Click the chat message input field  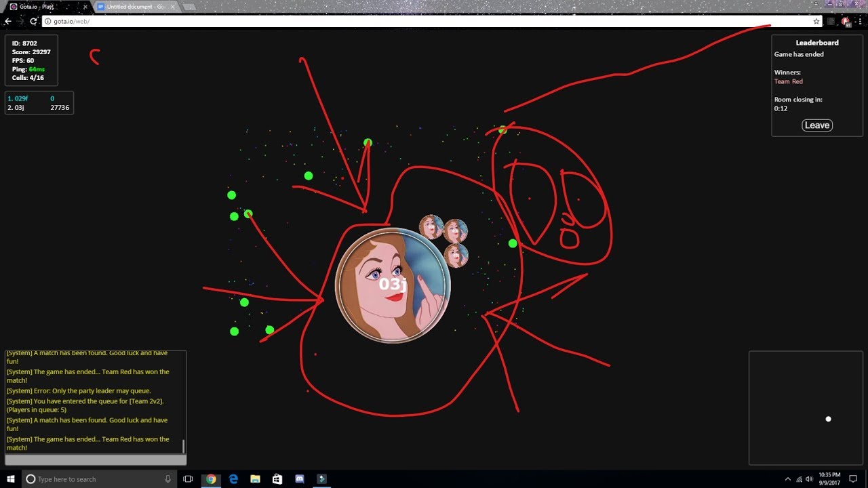[96, 460]
